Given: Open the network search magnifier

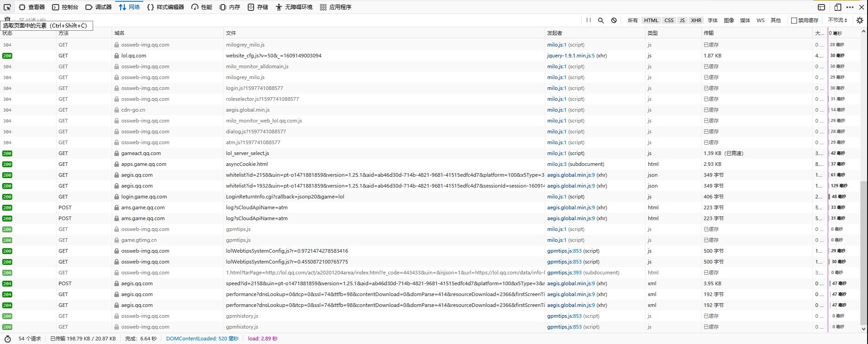Looking at the screenshot, I should pos(601,20).
